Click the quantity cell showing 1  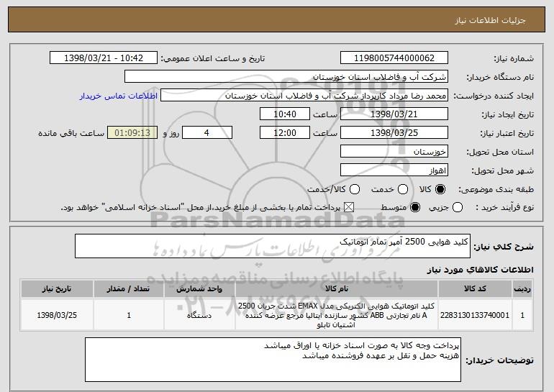(129, 315)
